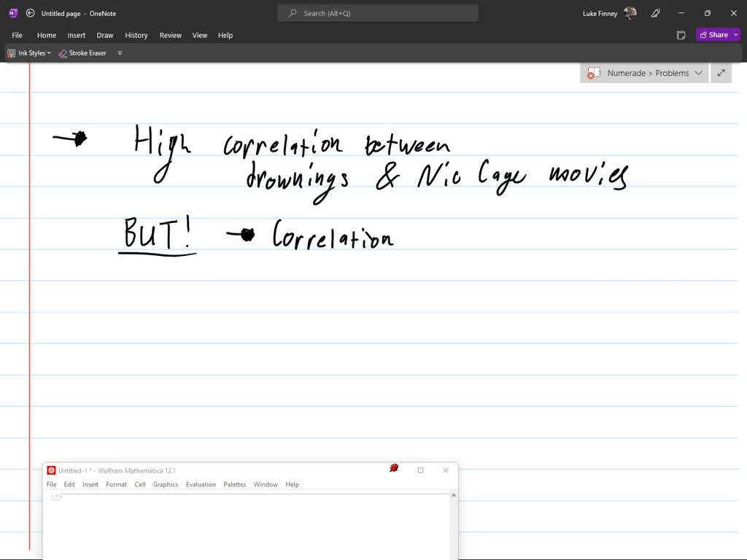Open the pen ideas icon near profile
Image resolution: width=747 pixels, height=560 pixels.
655,13
